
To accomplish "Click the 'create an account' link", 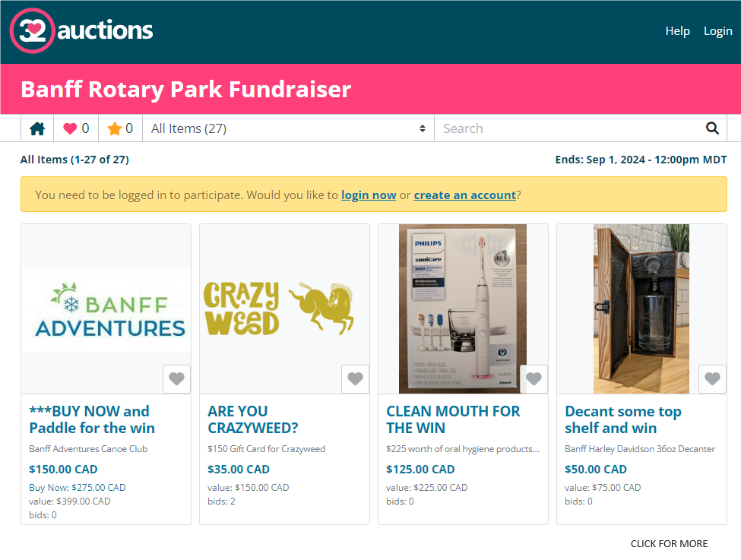I will click(464, 195).
